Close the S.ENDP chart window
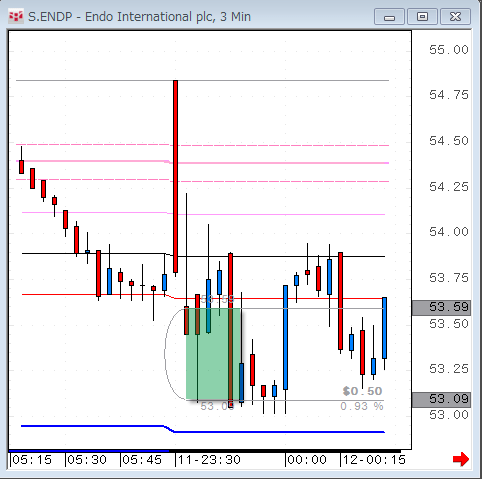Viewport: 482px width, 479px height. pyautogui.click(x=455, y=17)
